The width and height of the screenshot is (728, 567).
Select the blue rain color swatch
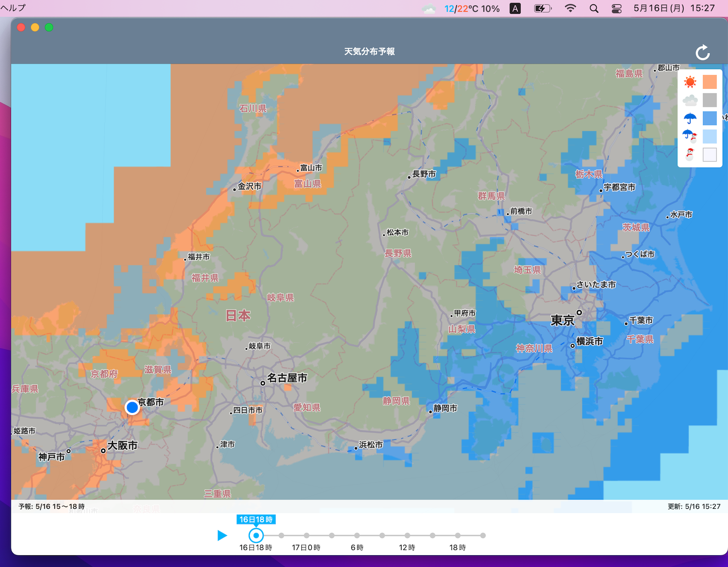coord(710,118)
